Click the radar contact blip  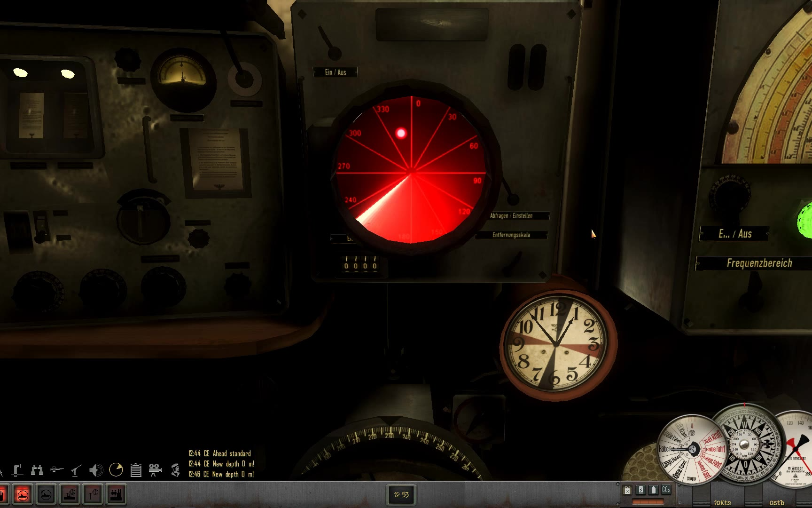pyautogui.click(x=401, y=133)
